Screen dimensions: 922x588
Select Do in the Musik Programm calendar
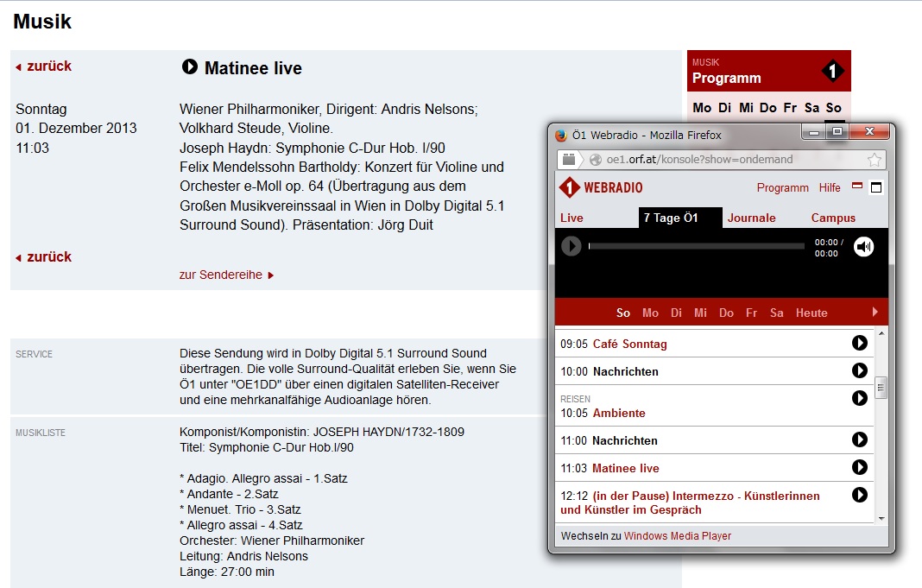[768, 108]
